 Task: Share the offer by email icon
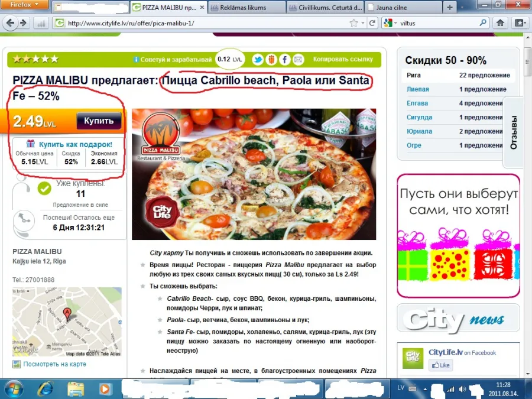(x=299, y=60)
